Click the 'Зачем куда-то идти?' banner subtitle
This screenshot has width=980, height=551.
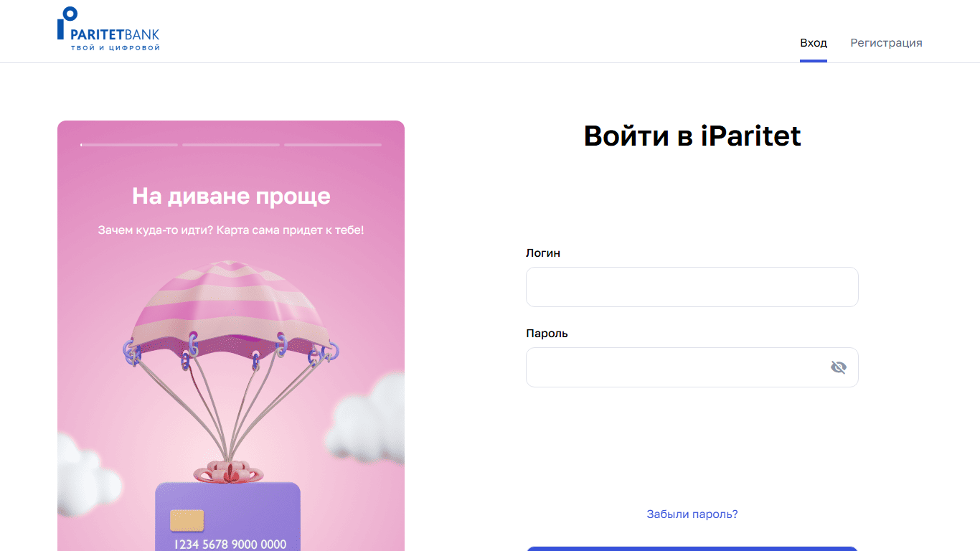click(231, 230)
